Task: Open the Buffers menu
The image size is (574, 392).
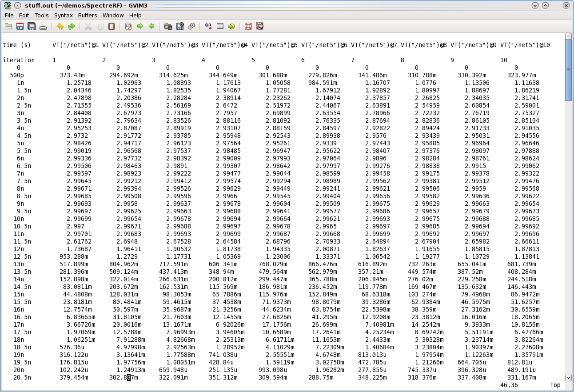Action: point(88,15)
